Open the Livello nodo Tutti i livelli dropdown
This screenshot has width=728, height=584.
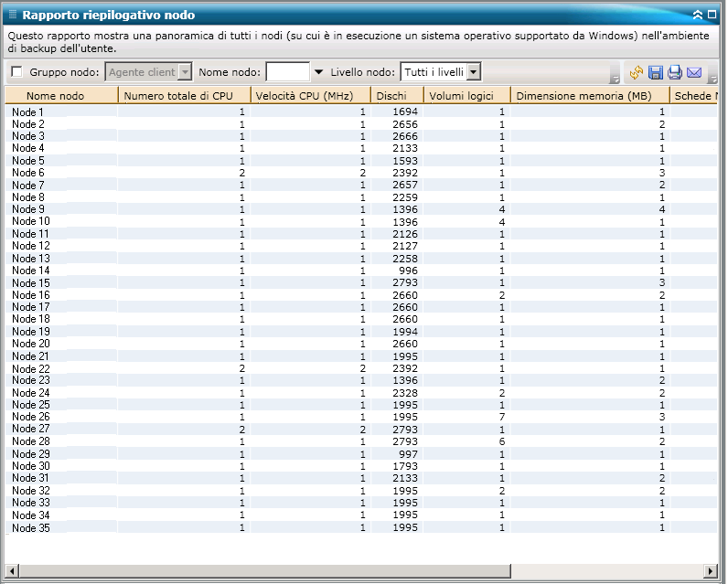[440, 72]
